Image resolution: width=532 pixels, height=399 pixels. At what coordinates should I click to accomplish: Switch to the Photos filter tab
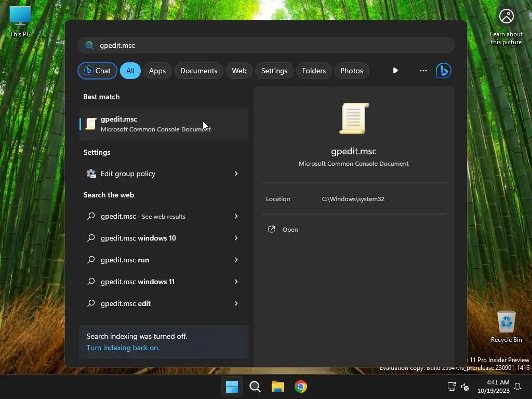point(352,71)
